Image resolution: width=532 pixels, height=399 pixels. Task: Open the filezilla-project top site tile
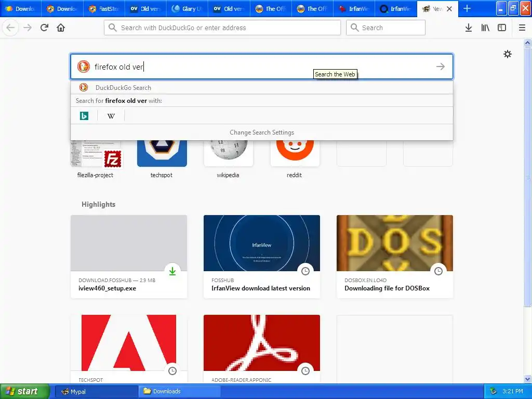(x=96, y=159)
